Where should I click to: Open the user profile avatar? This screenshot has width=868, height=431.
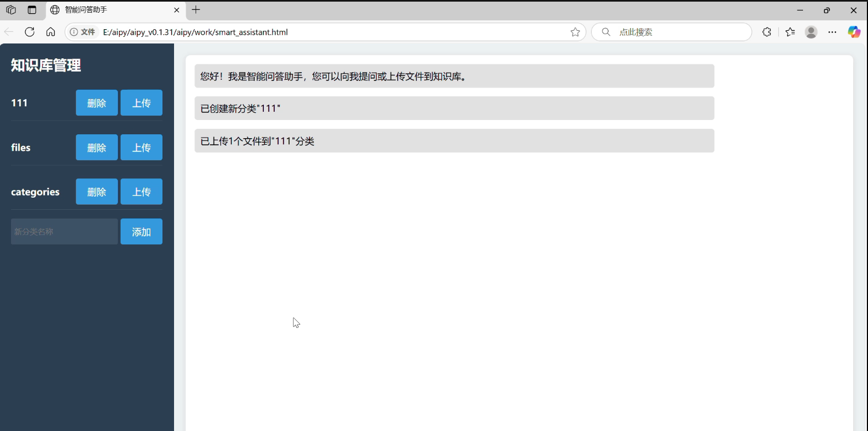811,32
